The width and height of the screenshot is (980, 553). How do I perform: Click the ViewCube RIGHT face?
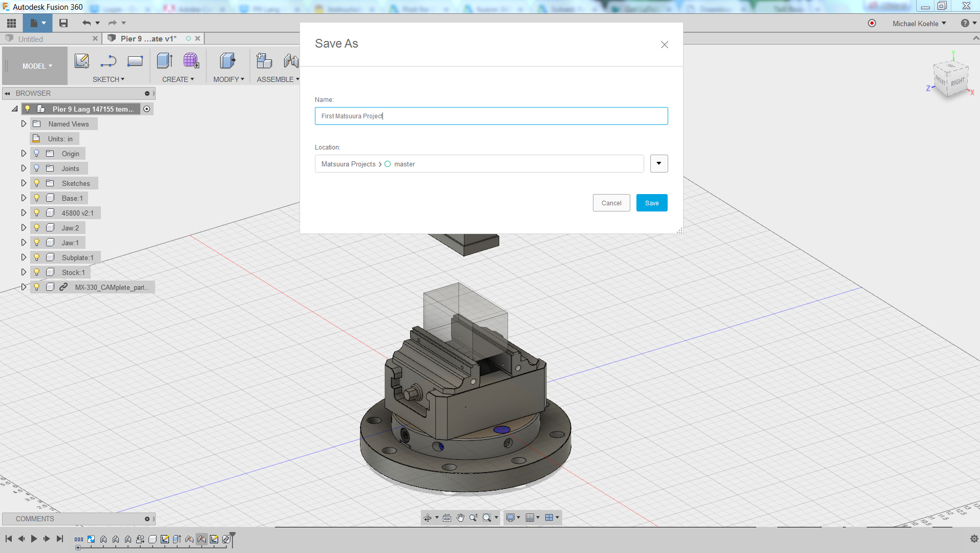957,82
